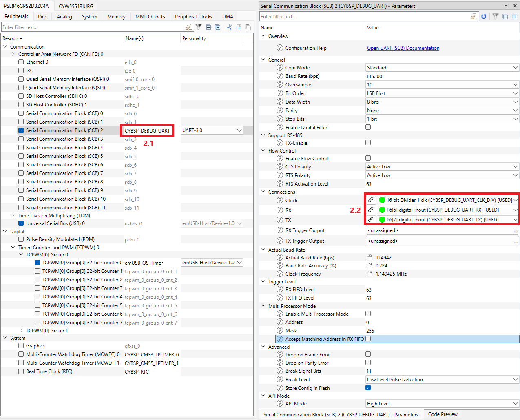This screenshot has width=520, height=420.
Task: Click the RX Trigger Output ellipsis button
Action: click(x=516, y=231)
